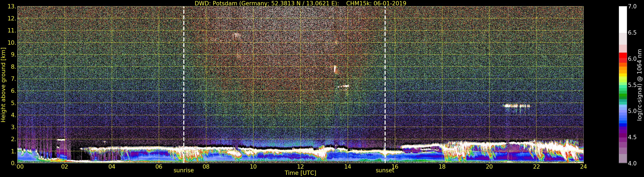Click the time axis tick label '10'
Screen dimensions: 644x177
point(253,167)
